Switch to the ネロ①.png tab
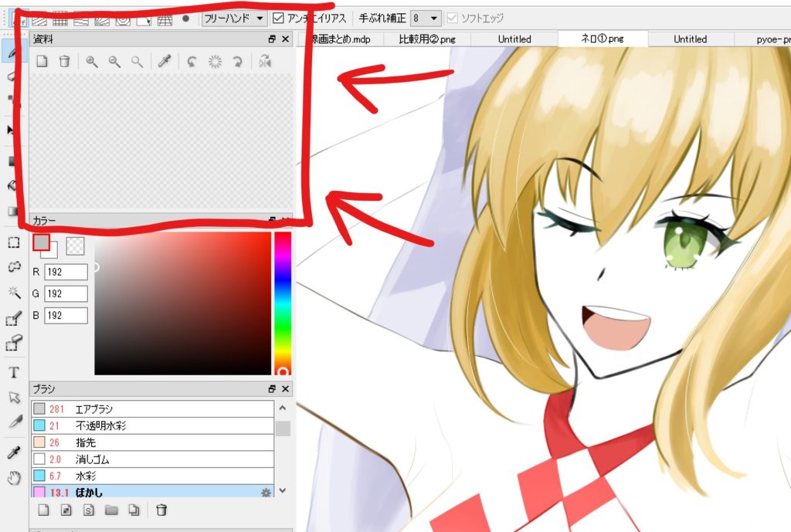Viewport: 791px width, 532px height. pyautogui.click(x=602, y=39)
